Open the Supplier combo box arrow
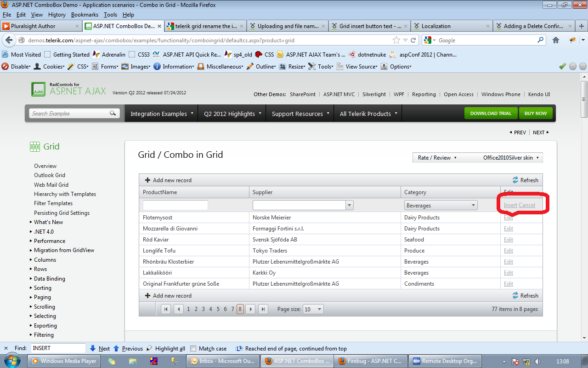The height and width of the screenshot is (368, 588). (x=350, y=205)
